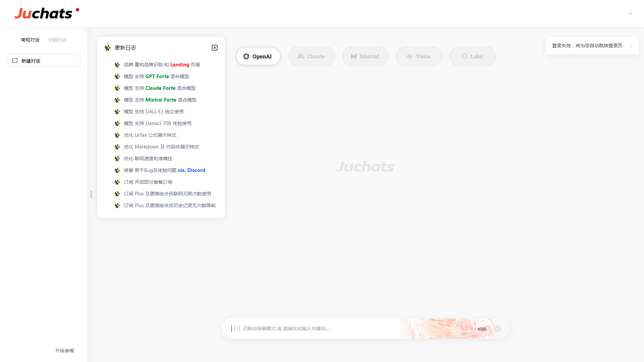The image size is (644, 362).
Task: Click bullet icon beside 历史记录无次数限制 entry
Action: tap(117, 206)
